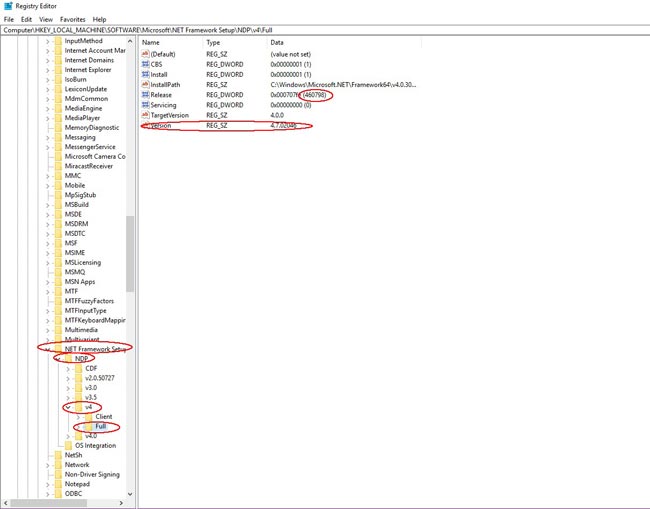Click the tree horizontal scrollbar thumb
Viewport: 650px width, 509px height.
pos(49,503)
